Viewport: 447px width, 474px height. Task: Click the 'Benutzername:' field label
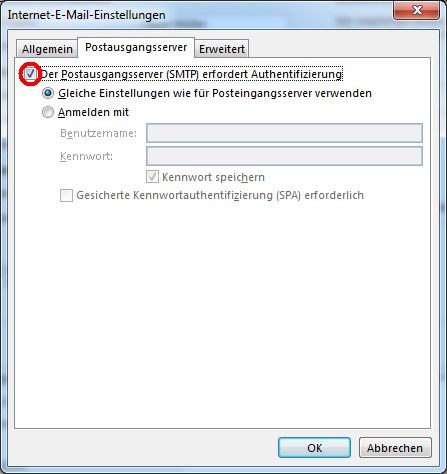point(98,133)
